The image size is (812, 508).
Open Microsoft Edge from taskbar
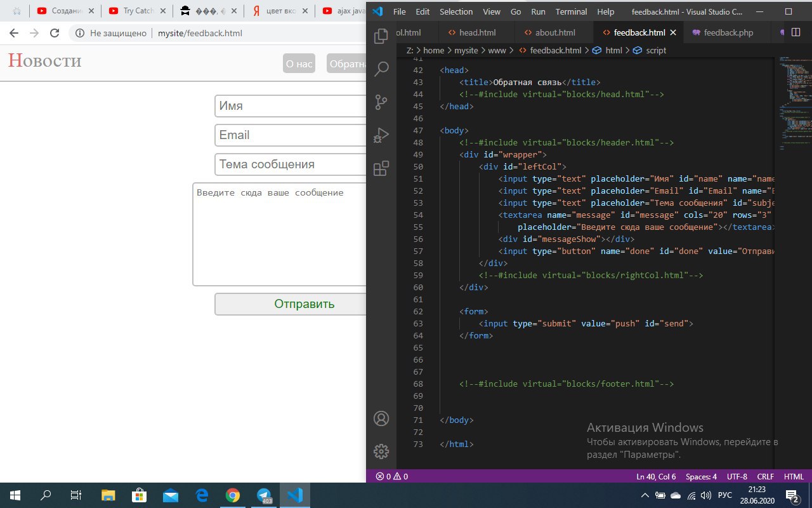(x=202, y=495)
